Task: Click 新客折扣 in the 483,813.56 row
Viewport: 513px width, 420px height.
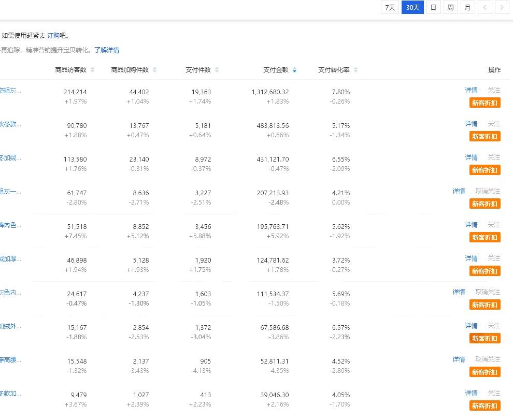Action: click(x=484, y=137)
